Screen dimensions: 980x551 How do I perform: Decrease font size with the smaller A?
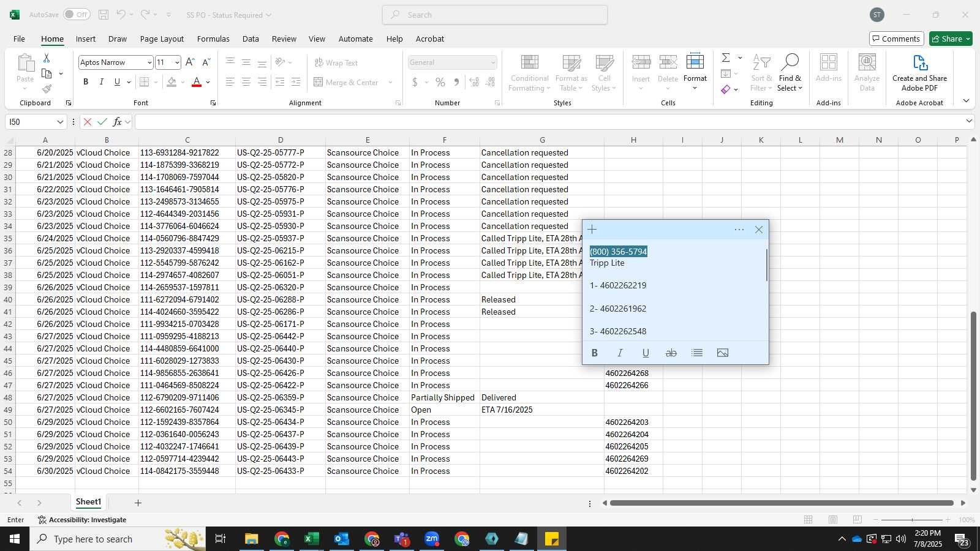tap(206, 62)
